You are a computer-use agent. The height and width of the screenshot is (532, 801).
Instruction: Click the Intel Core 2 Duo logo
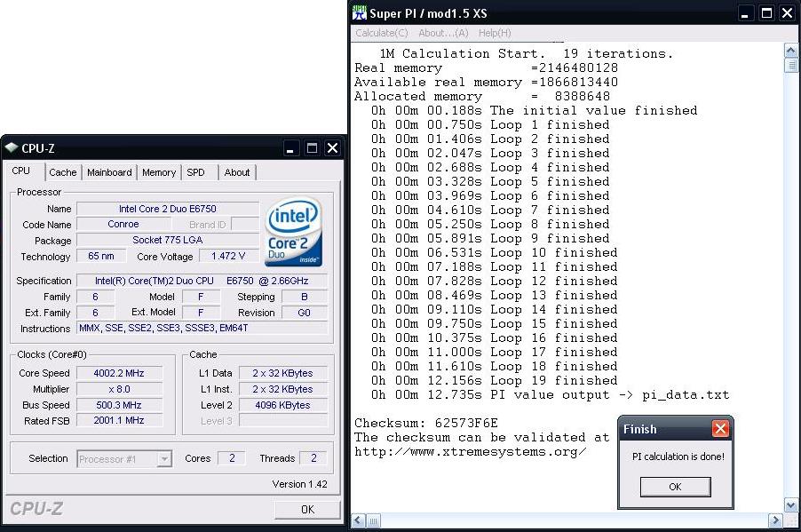(293, 232)
